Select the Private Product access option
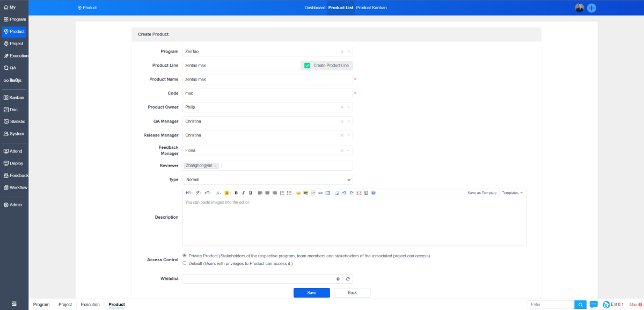This screenshot has height=310, width=644. click(185, 256)
